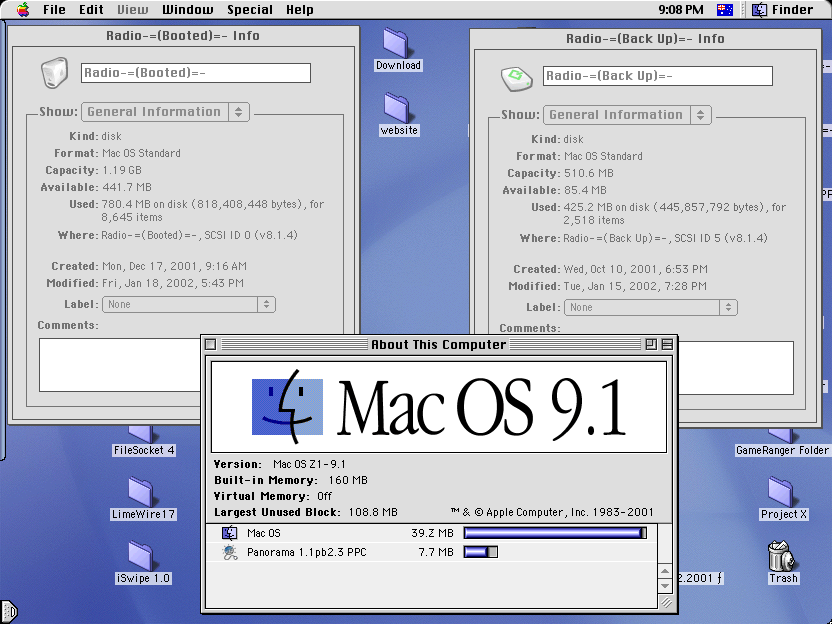Open Show dropdown in Booted Info window
Viewport: 832px width, 624px height.
165,112
